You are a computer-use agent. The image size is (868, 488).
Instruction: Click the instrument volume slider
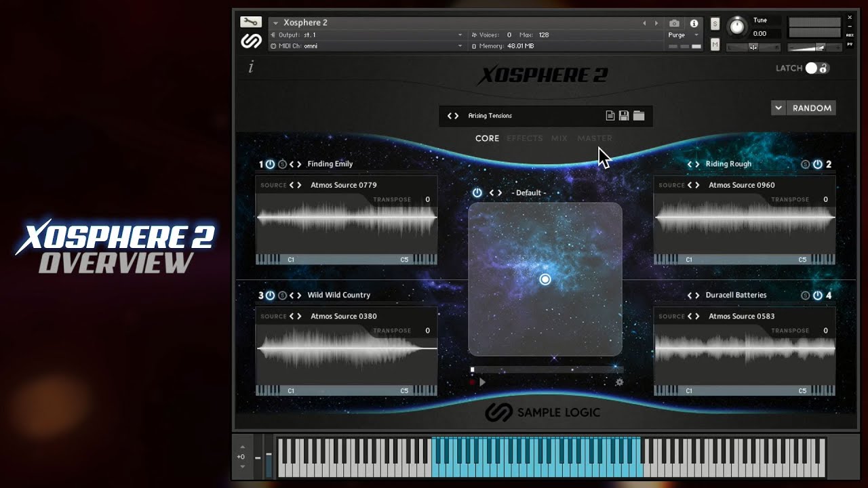(x=816, y=47)
